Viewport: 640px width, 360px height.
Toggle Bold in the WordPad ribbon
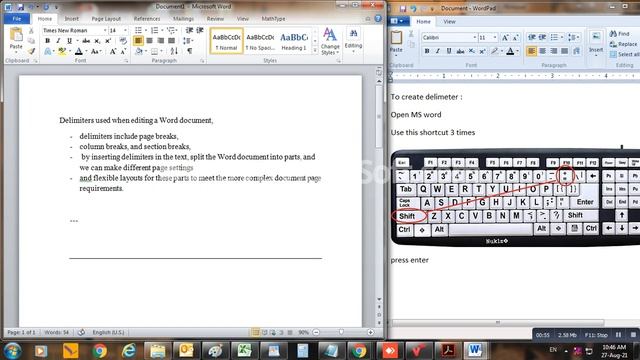click(427, 51)
